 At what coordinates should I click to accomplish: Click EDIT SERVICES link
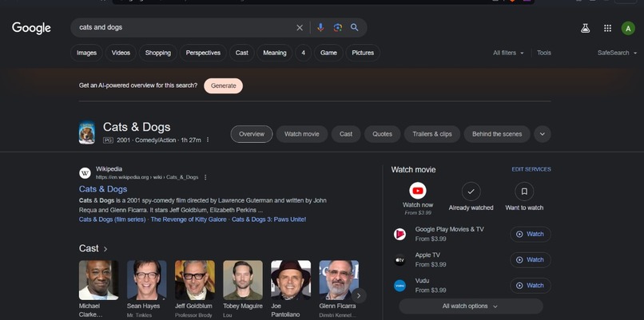pyautogui.click(x=531, y=169)
